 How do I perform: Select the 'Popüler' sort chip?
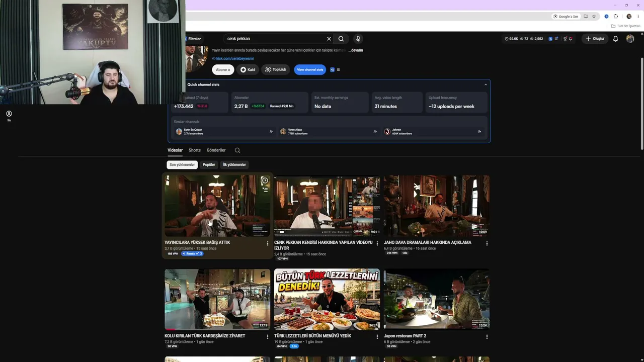[x=209, y=165]
